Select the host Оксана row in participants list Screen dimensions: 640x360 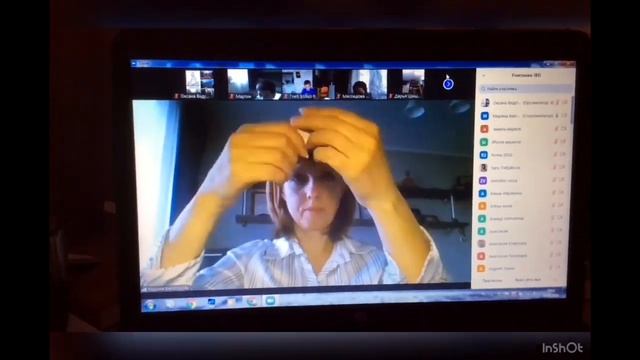524,103
